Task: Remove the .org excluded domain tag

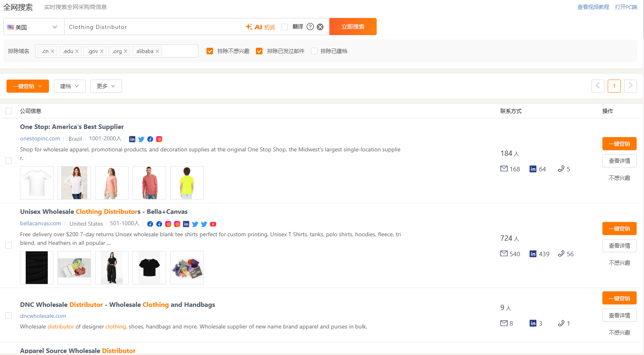Action: 125,51
